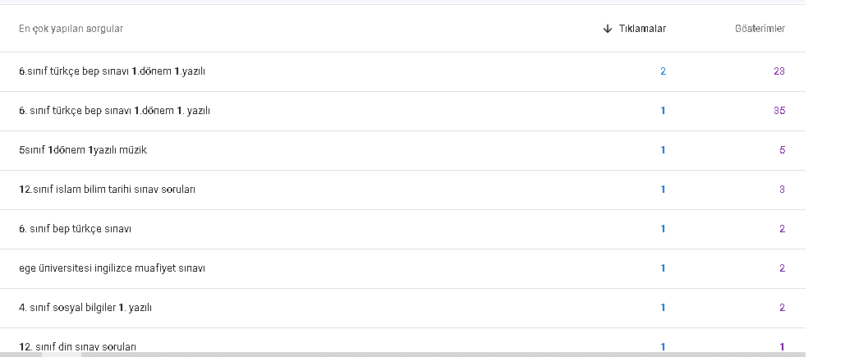
Task: Click impressions value 3 for islam bilim tarihi
Action: coord(782,190)
